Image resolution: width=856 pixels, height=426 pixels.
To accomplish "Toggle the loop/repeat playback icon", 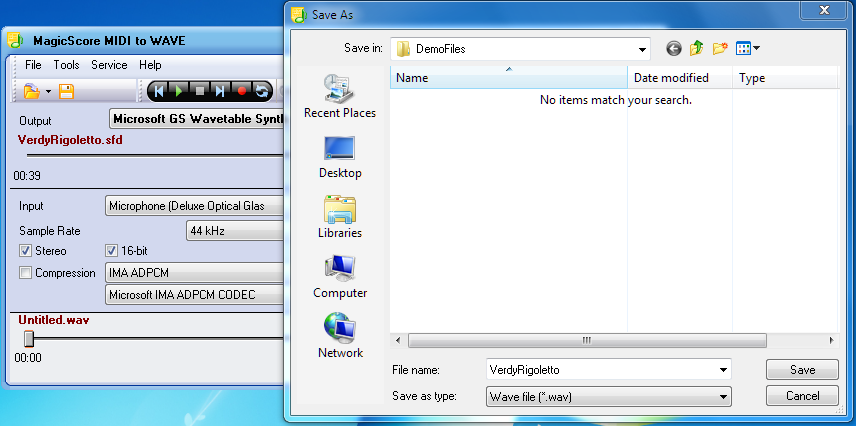I will [261, 91].
